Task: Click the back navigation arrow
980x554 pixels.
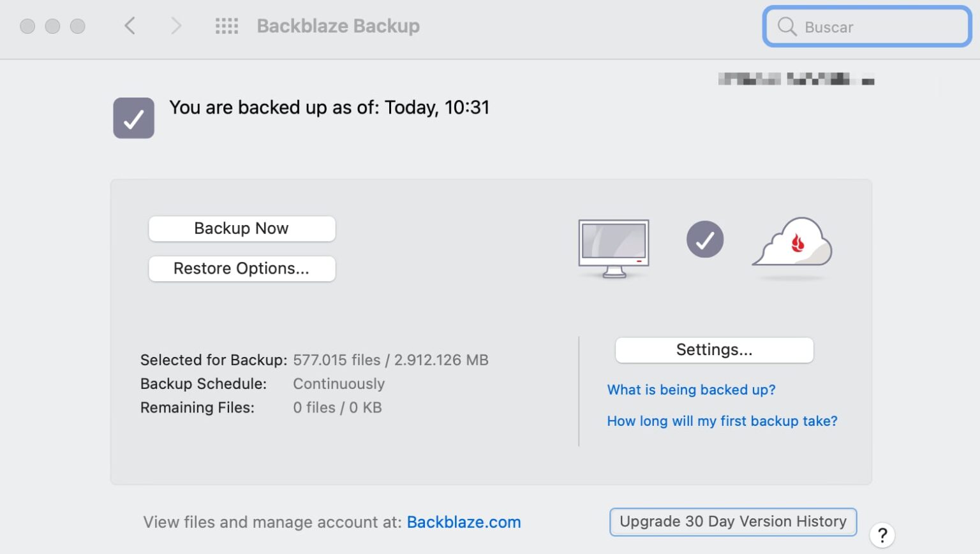Action: coord(130,26)
